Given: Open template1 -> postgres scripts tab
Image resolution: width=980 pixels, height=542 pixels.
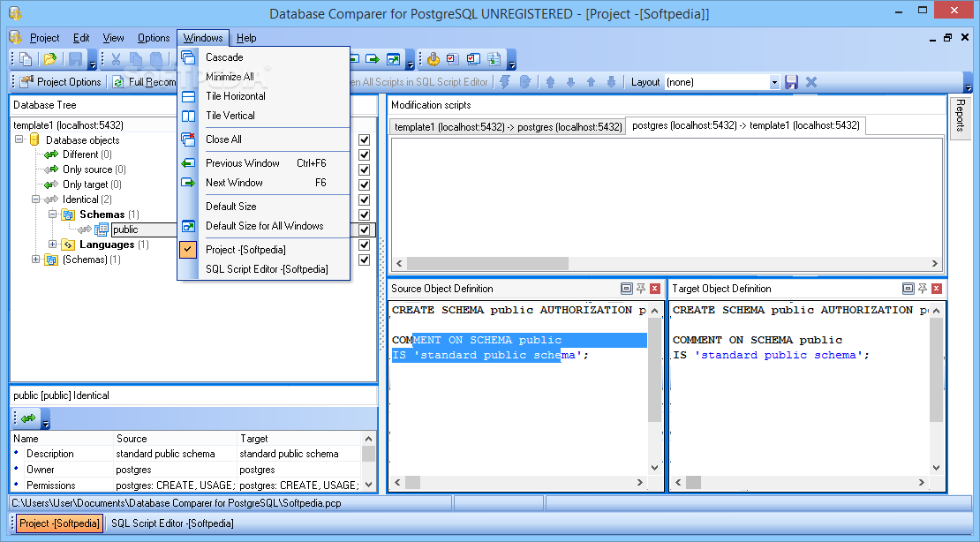Looking at the screenshot, I should click(x=508, y=127).
